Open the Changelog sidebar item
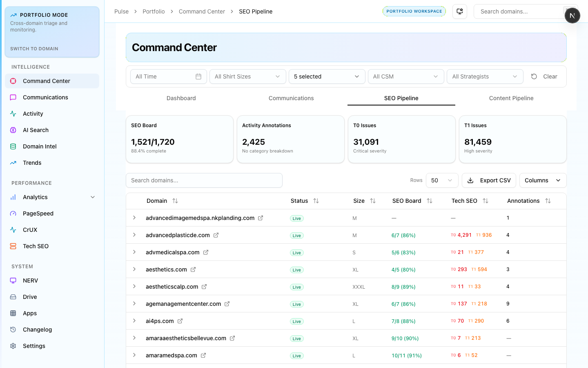Image resolution: width=588 pixels, height=368 pixels. click(37, 330)
